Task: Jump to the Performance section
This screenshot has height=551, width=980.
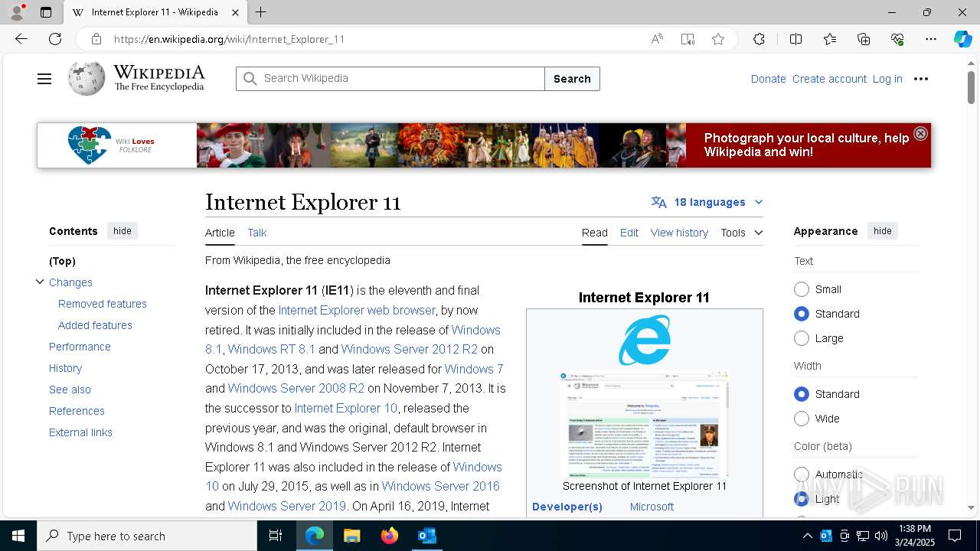Action: [x=80, y=347]
